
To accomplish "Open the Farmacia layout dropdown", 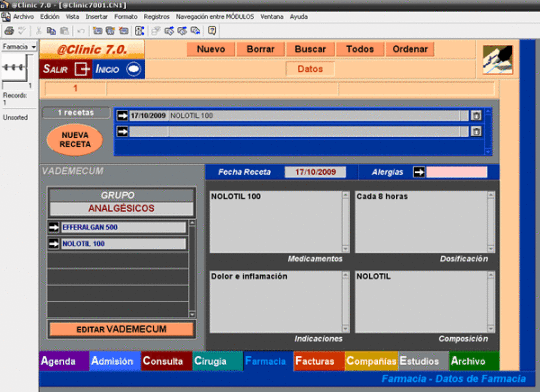I will point(19,47).
